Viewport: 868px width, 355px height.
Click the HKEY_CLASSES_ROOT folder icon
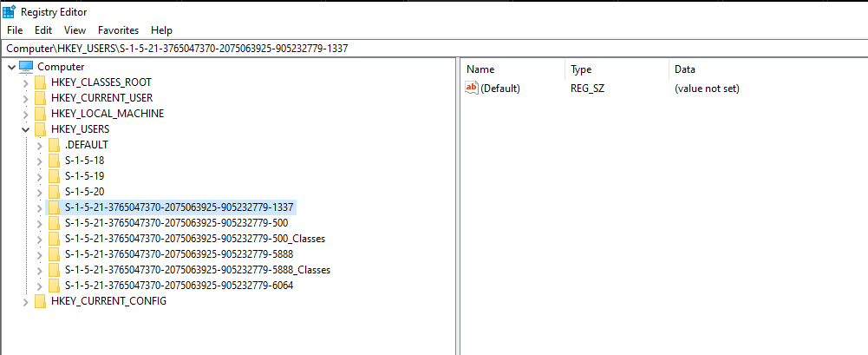pos(40,82)
